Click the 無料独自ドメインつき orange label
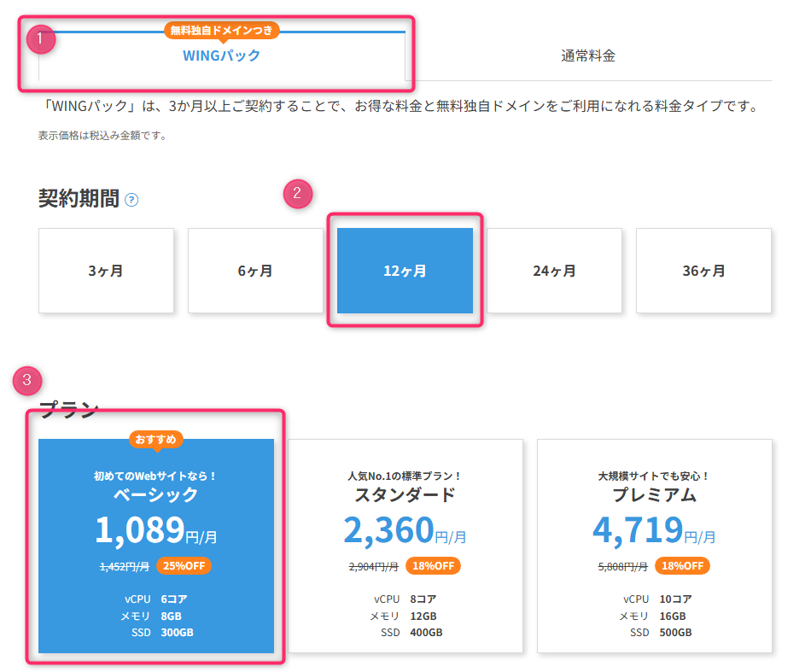This screenshot has height=672, width=811. [221, 30]
